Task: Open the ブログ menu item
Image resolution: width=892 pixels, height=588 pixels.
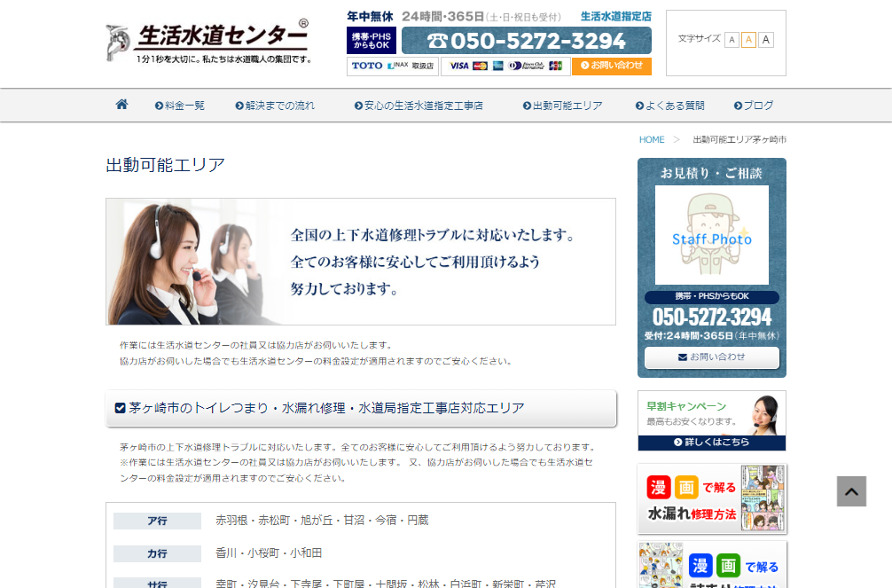Action: [754, 106]
